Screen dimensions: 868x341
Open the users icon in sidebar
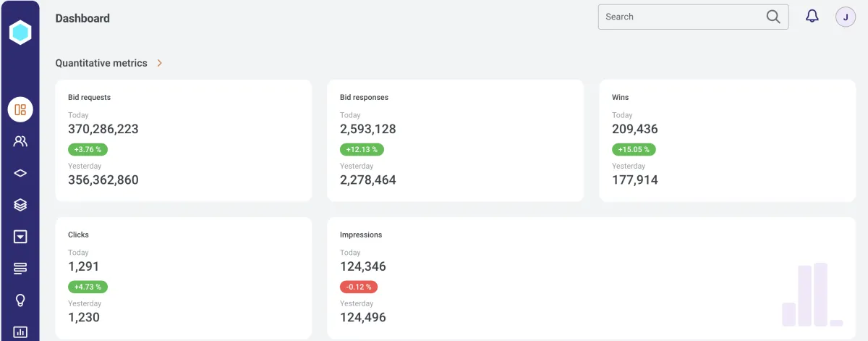click(x=20, y=142)
